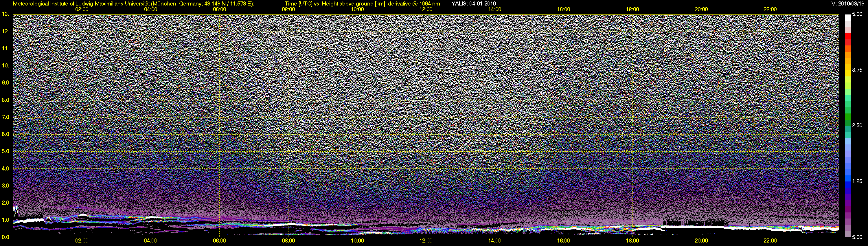Screen dimensions: 868x246
Task: Click the 6.0 km height axis label
Action: tap(5, 134)
